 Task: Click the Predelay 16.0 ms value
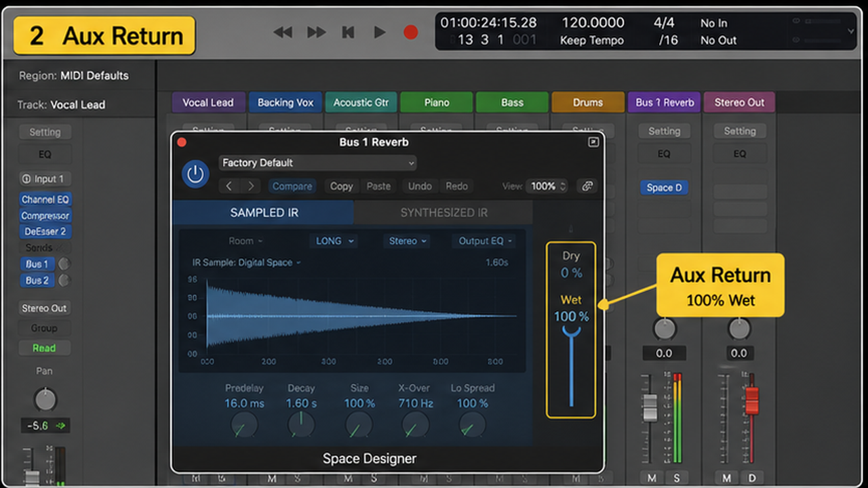[244, 403]
